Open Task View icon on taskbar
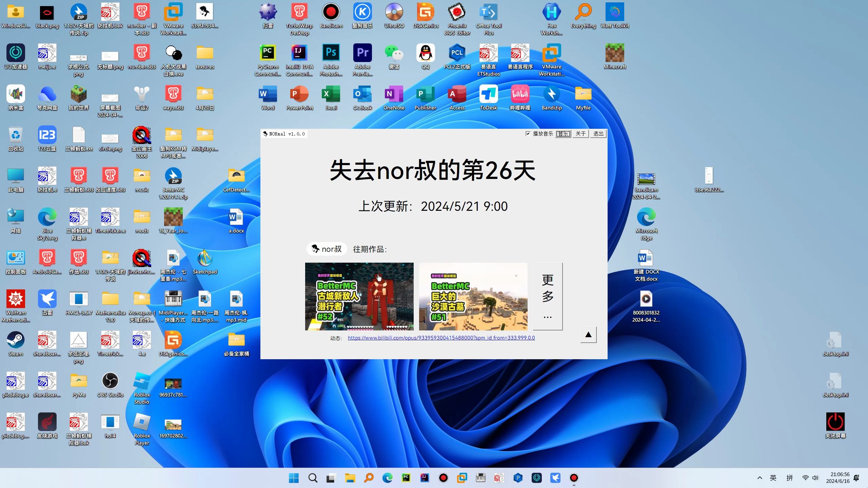 tap(331, 478)
